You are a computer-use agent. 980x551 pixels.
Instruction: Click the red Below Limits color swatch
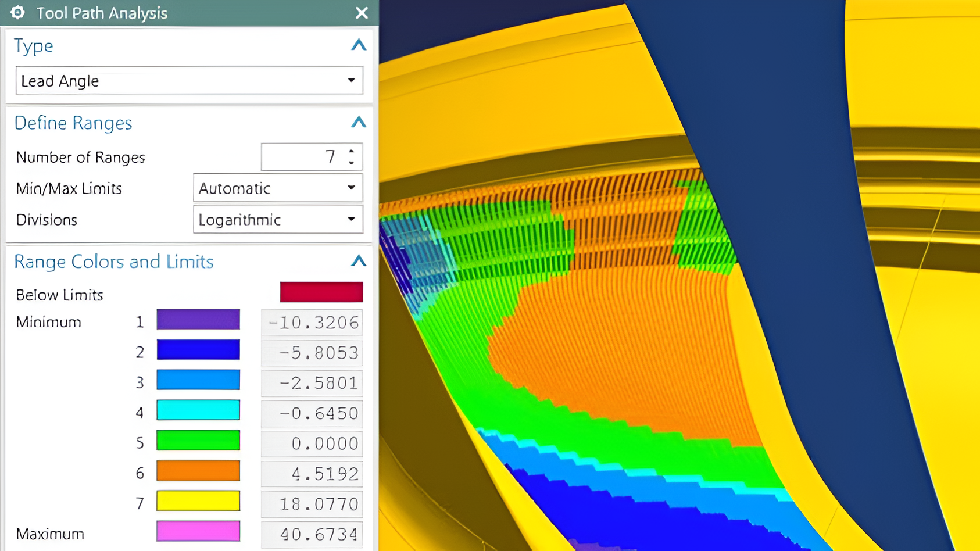[321, 292]
